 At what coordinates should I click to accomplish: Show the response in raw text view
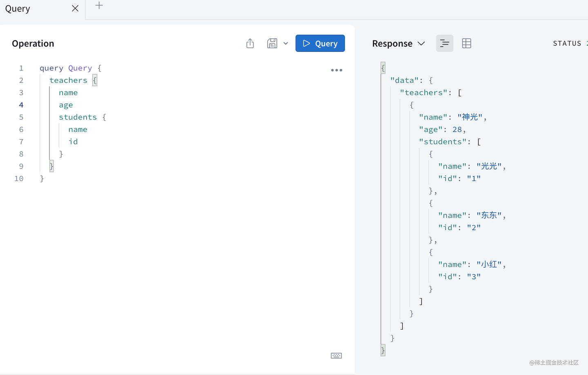click(444, 43)
